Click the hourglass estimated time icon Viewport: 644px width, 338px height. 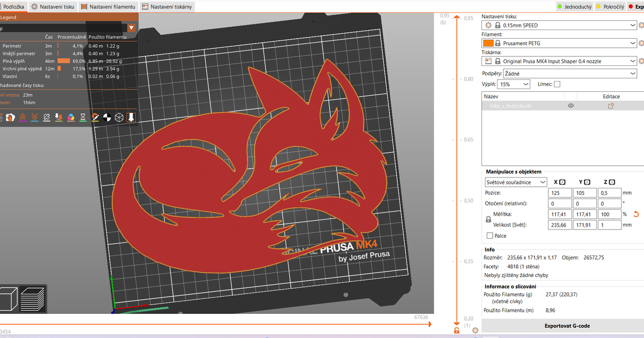(x=83, y=117)
